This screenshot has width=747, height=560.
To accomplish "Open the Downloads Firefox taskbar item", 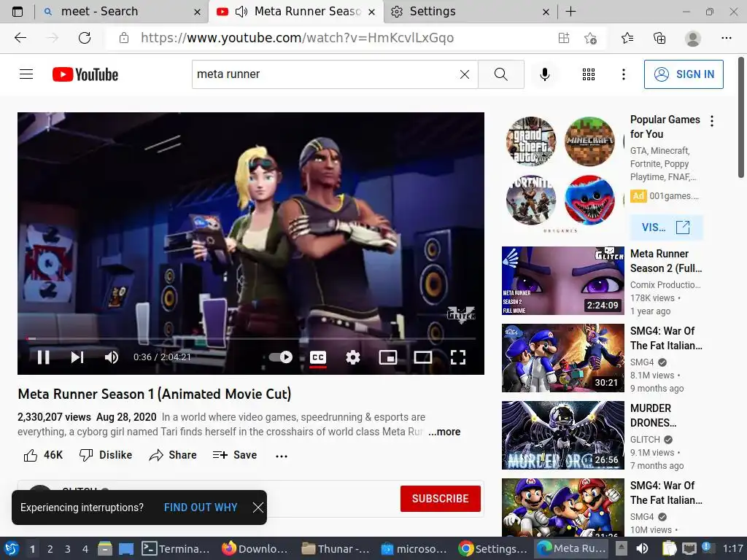I will coord(254,549).
